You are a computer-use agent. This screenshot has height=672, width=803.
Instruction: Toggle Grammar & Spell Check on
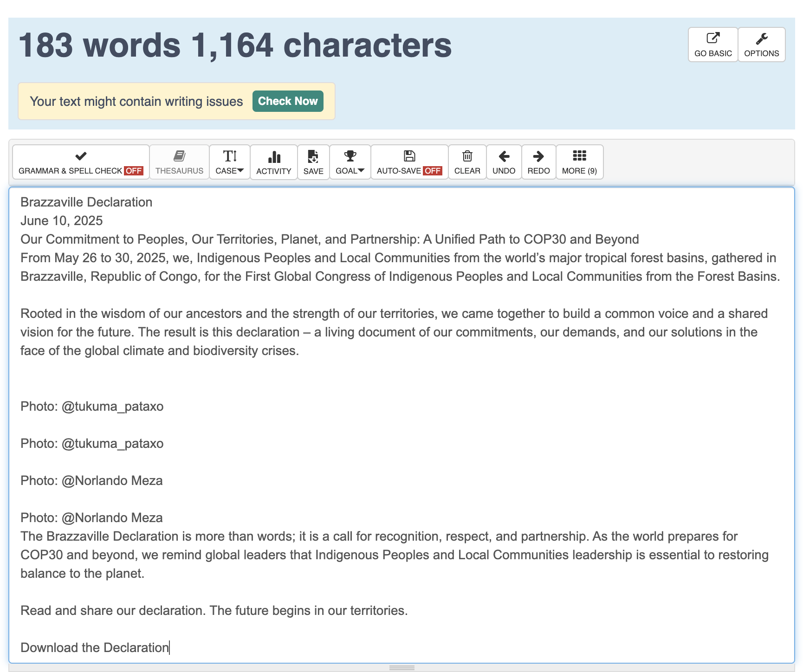pyautogui.click(x=81, y=162)
